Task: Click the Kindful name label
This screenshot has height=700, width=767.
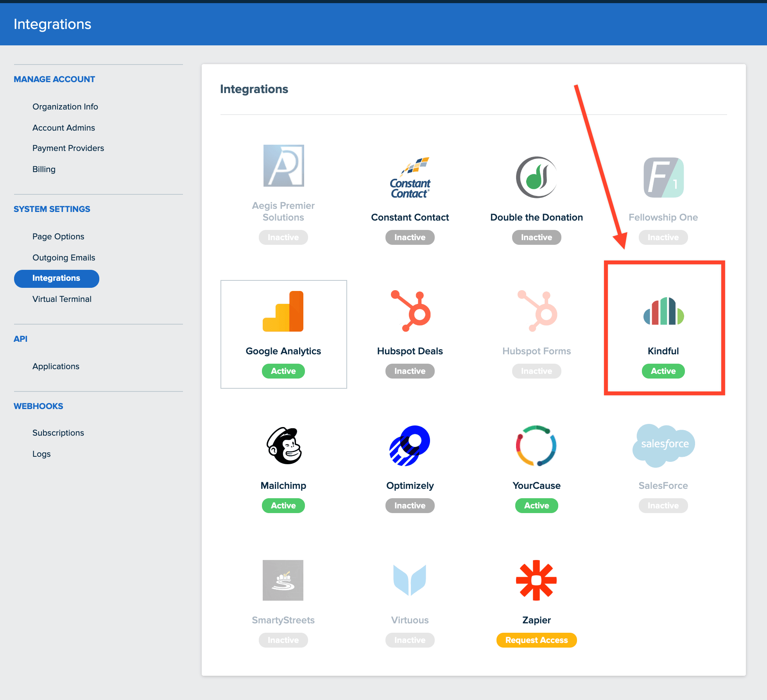Action: [x=663, y=351]
